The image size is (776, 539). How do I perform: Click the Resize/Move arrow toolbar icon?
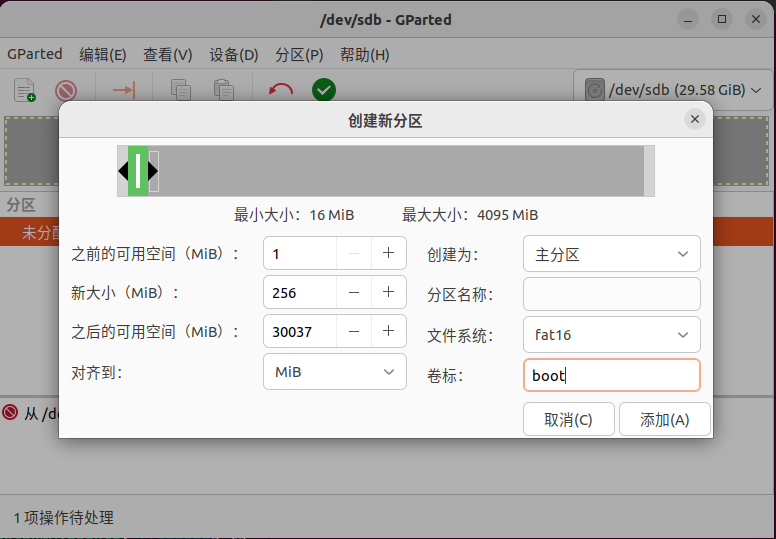pyautogui.click(x=124, y=90)
